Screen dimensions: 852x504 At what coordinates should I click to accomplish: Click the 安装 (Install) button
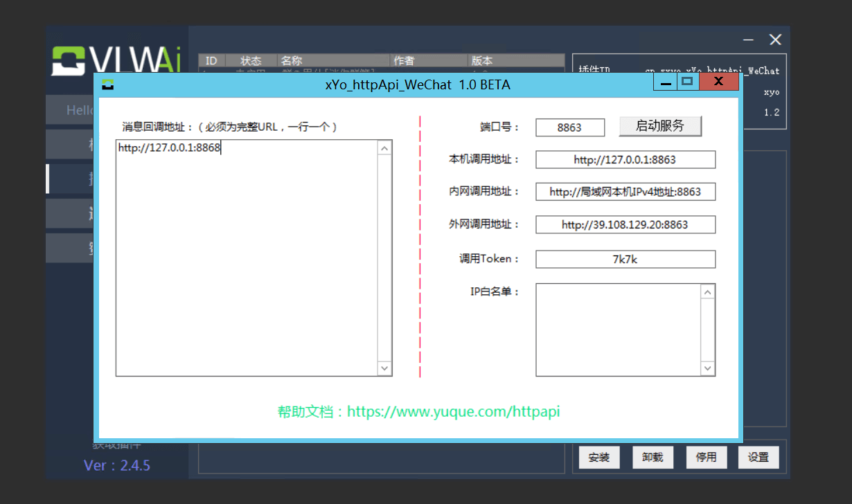click(x=598, y=457)
